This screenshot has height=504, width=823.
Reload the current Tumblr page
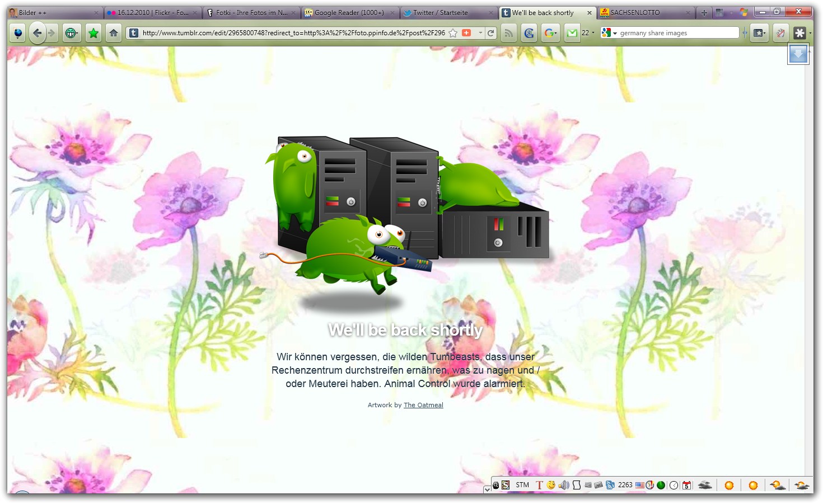point(491,33)
